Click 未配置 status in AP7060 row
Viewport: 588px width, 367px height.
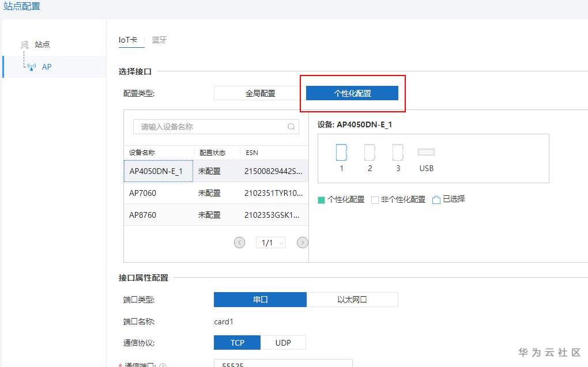point(209,193)
